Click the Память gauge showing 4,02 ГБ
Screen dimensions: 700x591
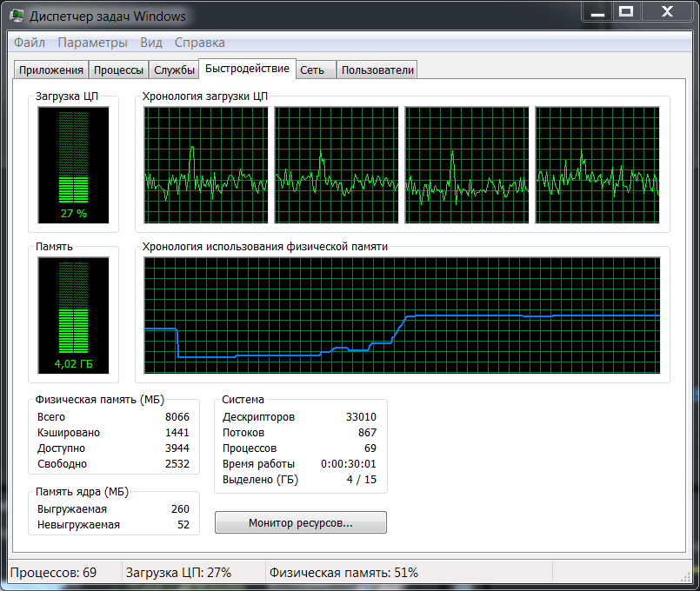[x=73, y=315]
